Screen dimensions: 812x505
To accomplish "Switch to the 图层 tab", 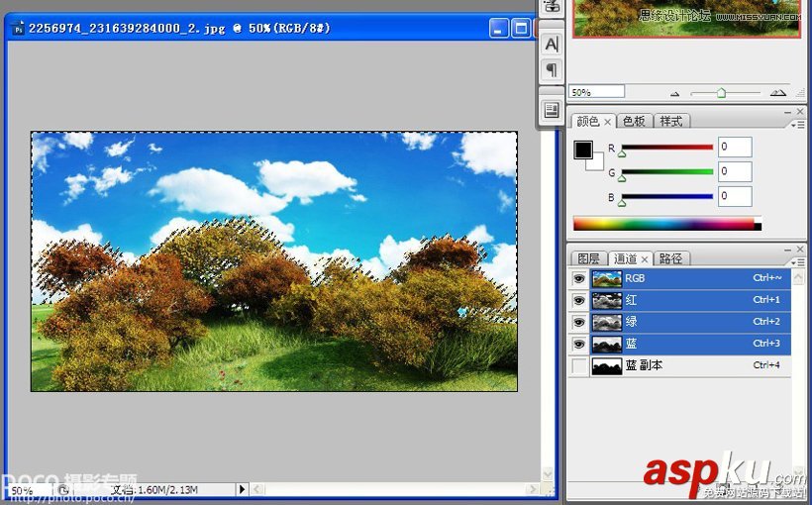I will pyautogui.click(x=588, y=258).
